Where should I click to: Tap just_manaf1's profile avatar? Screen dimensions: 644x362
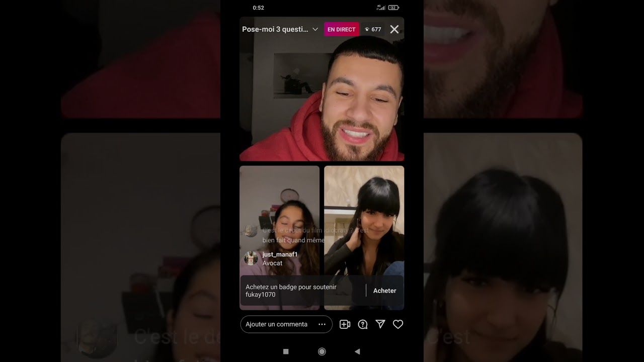[x=251, y=258]
